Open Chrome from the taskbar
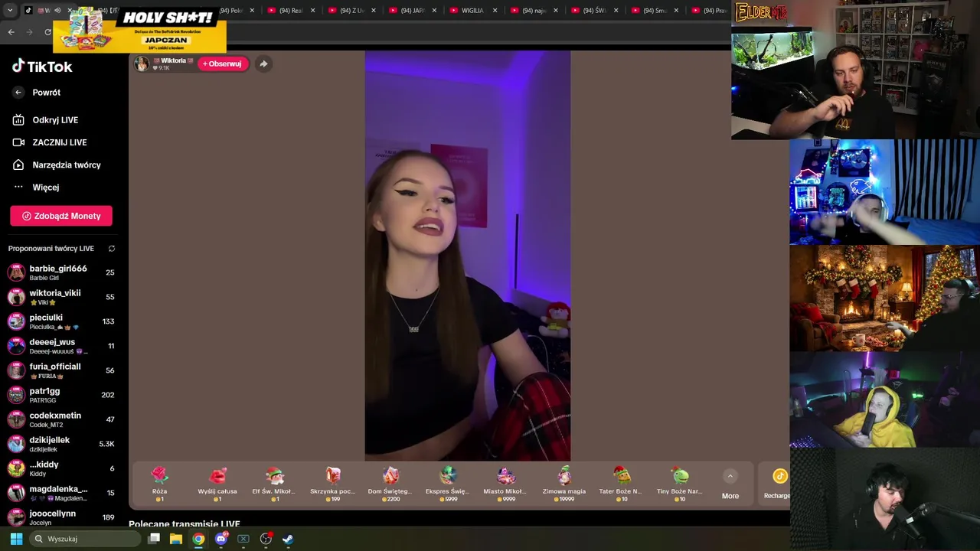This screenshot has width=980, height=551. [198, 539]
